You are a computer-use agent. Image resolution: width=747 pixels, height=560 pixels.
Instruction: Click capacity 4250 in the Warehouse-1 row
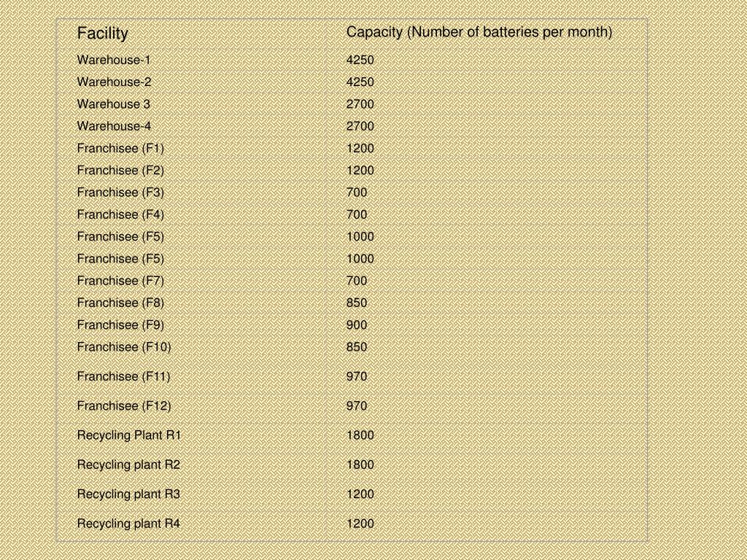pyautogui.click(x=360, y=60)
